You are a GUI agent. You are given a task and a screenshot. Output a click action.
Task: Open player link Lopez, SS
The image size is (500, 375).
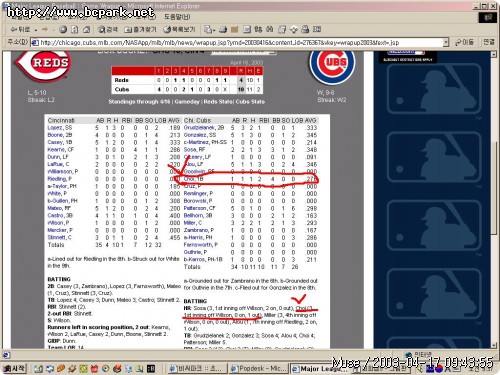(x=60, y=128)
